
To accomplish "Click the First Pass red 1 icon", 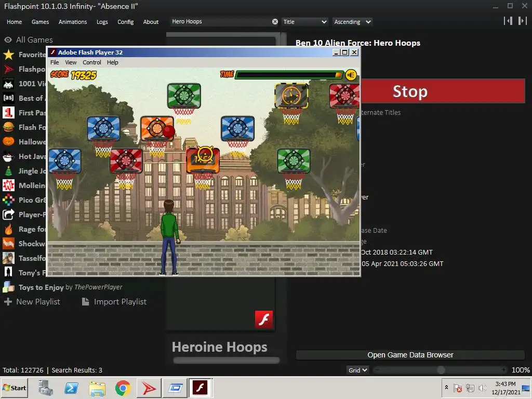I will coord(8,113).
